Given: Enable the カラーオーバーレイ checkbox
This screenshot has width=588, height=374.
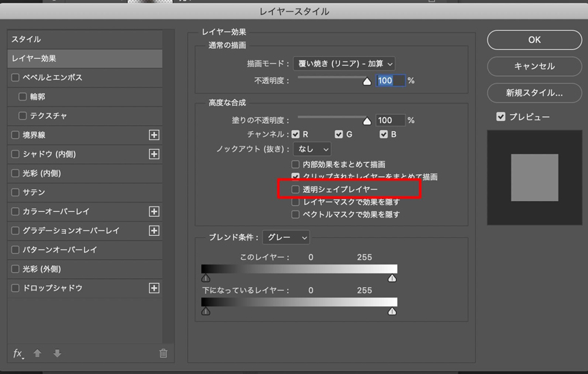Looking at the screenshot, I should tap(15, 211).
